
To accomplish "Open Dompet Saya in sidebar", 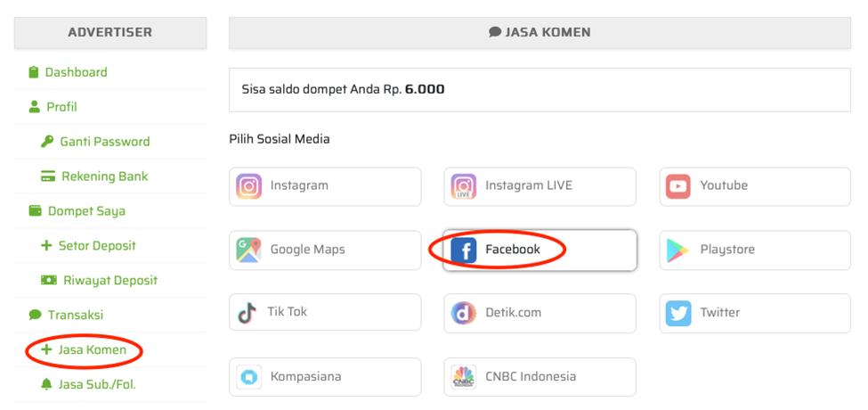I will (x=77, y=211).
